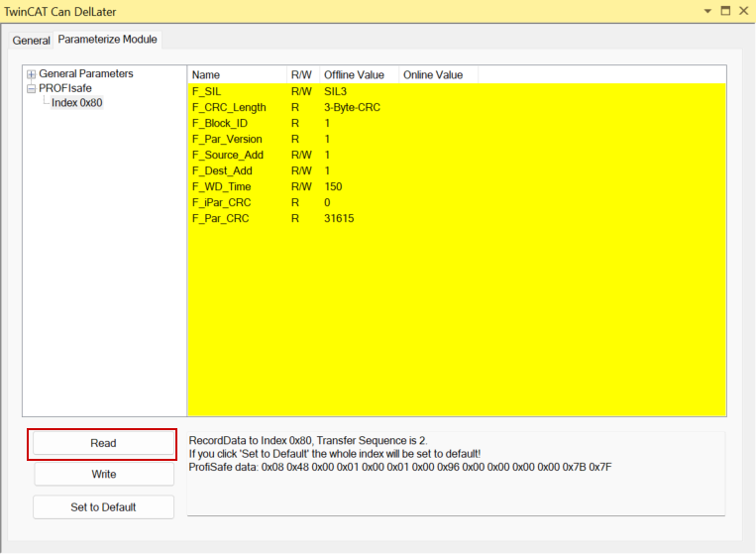Select the F_Dest_Add parameter row
The image size is (756, 554).
457,171
